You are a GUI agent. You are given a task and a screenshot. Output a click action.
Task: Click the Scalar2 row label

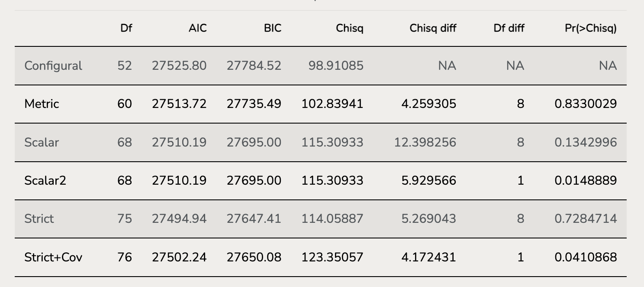pyautogui.click(x=45, y=180)
